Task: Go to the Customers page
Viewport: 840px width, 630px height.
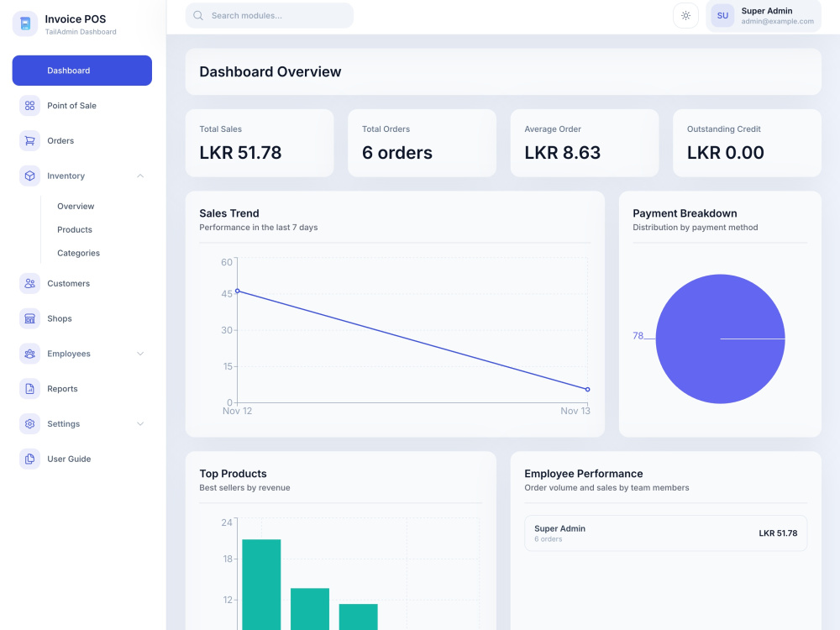Action: [82, 283]
